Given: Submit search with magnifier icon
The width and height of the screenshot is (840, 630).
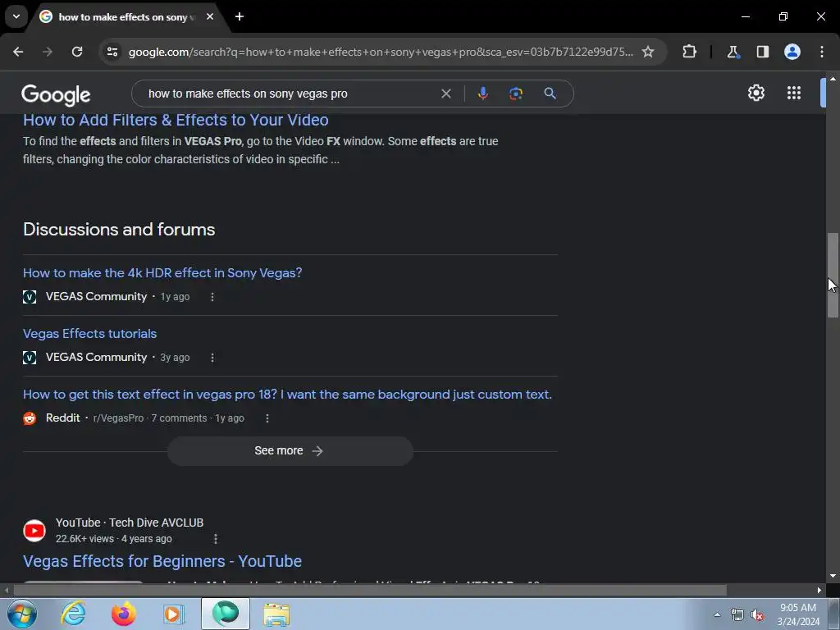Looking at the screenshot, I should [x=550, y=94].
